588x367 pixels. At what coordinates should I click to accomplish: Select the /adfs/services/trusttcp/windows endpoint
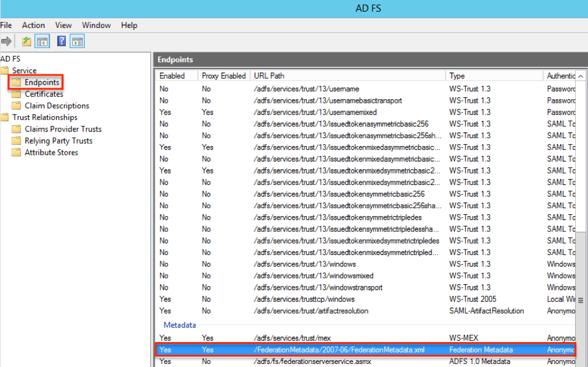[x=366, y=299]
